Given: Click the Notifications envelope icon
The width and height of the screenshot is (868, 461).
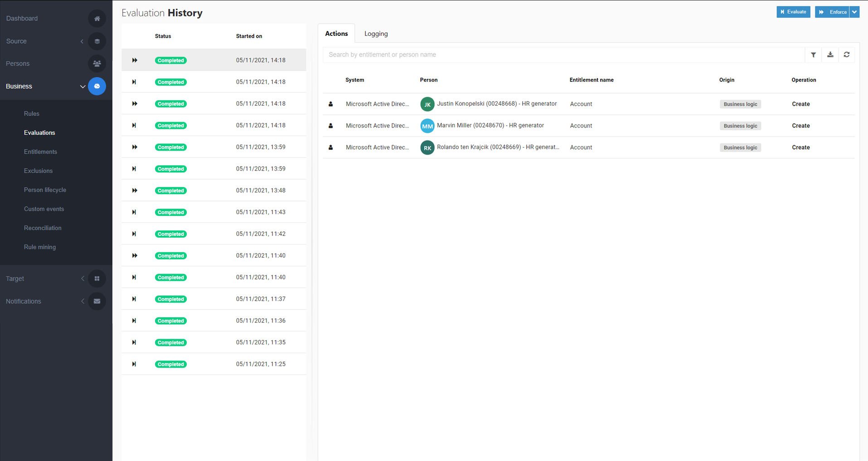Looking at the screenshot, I should pyautogui.click(x=97, y=301).
